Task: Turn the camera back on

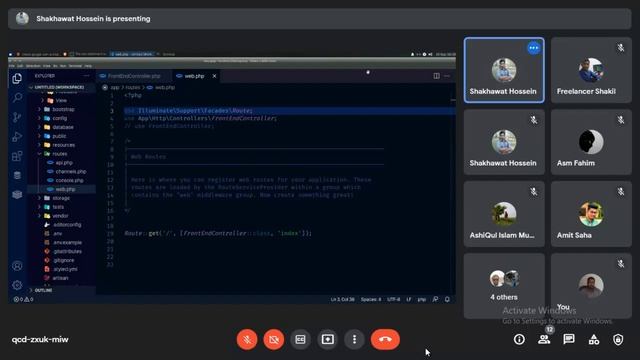Action: coord(274,339)
